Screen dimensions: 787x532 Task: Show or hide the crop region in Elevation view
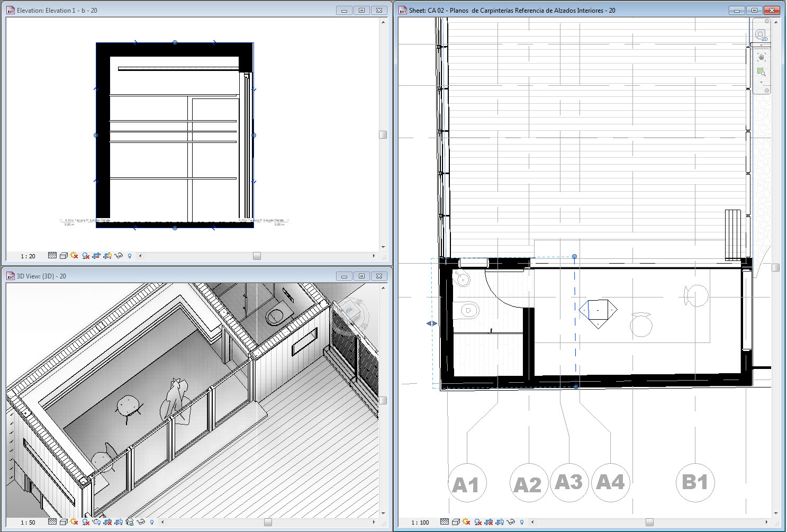[x=107, y=256]
